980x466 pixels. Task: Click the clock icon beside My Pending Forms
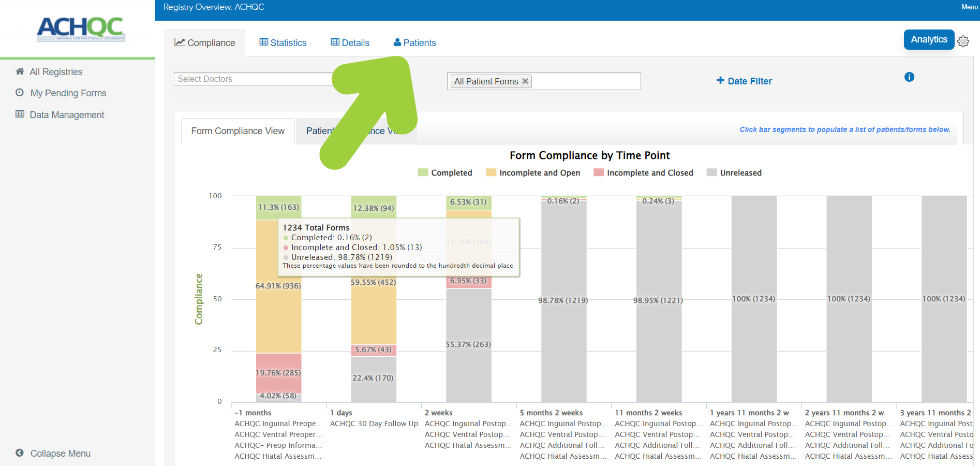pyautogui.click(x=20, y=93)
